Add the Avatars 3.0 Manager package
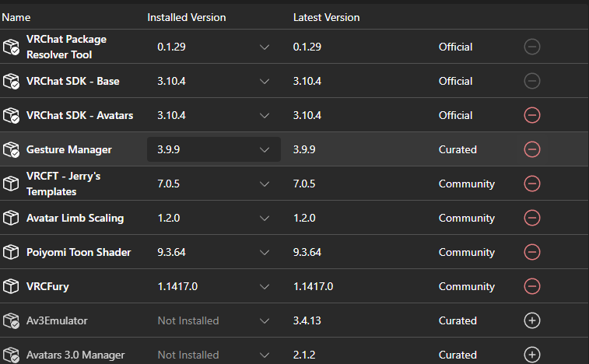 pyautogui.click(x=532, y=355)
